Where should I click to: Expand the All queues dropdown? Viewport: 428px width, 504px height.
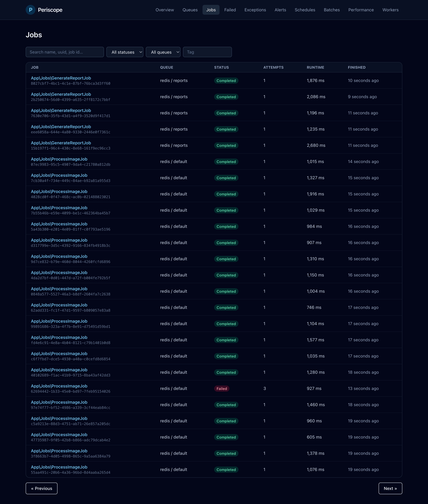click(163, 52)
